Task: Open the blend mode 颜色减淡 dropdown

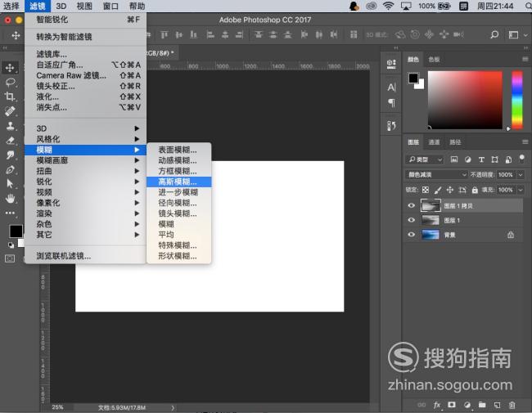Action: [x=437, y=175]
